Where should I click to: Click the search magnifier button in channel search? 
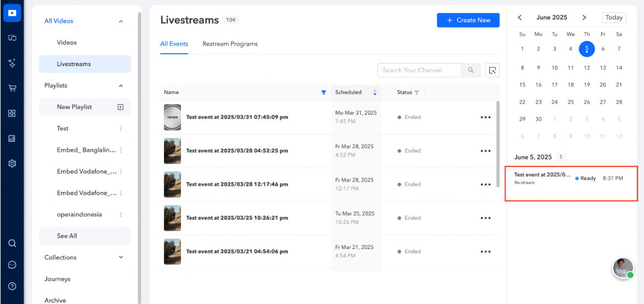click(x=471, y=70)
